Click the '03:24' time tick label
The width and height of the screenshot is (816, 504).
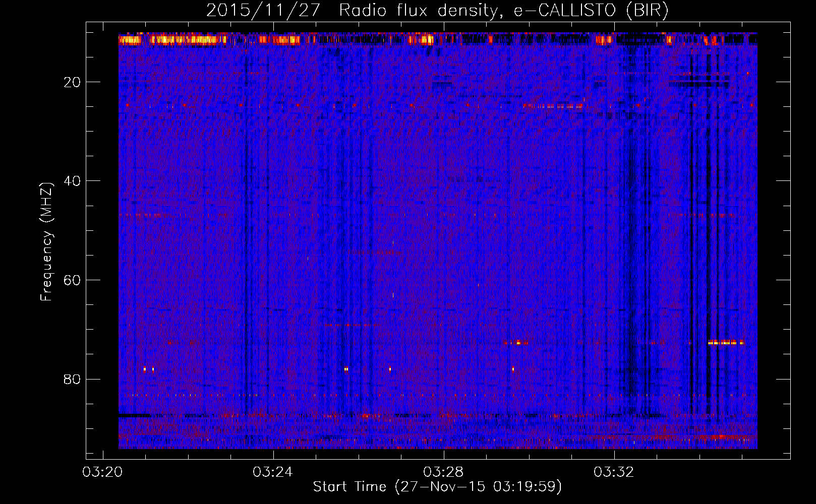[273, 472]
